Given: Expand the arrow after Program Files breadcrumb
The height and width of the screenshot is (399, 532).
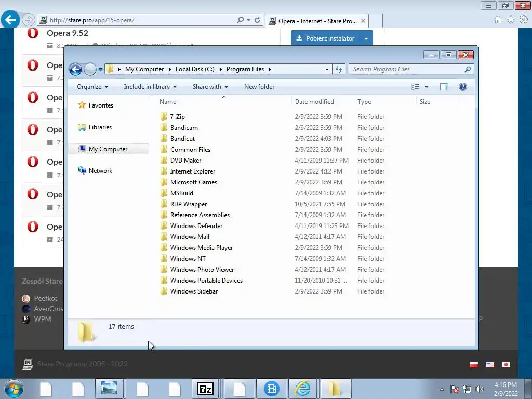Looking at the screenshot, I should (270, 69).
